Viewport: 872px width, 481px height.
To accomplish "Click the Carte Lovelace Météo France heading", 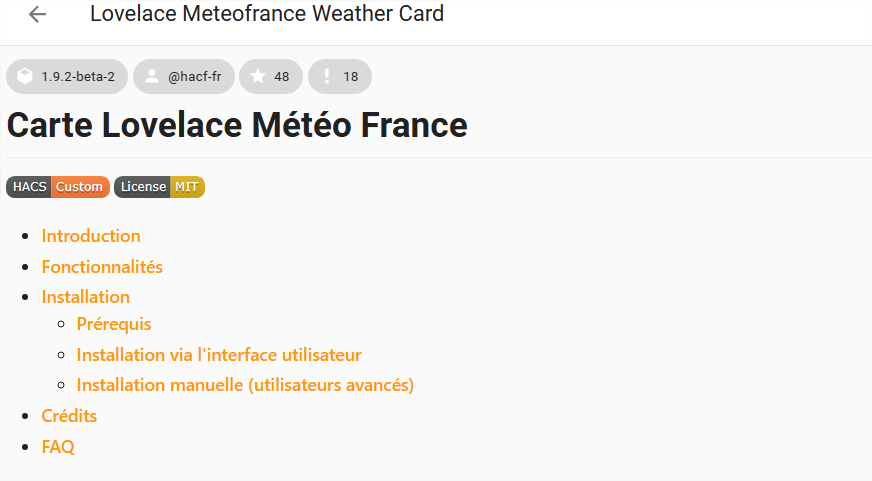I will [237, 125].
